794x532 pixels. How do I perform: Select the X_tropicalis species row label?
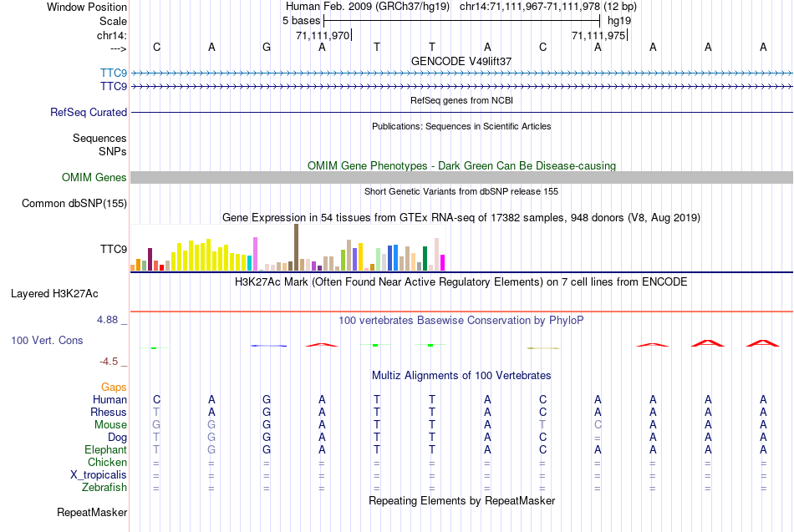click(x=99, y=475)
